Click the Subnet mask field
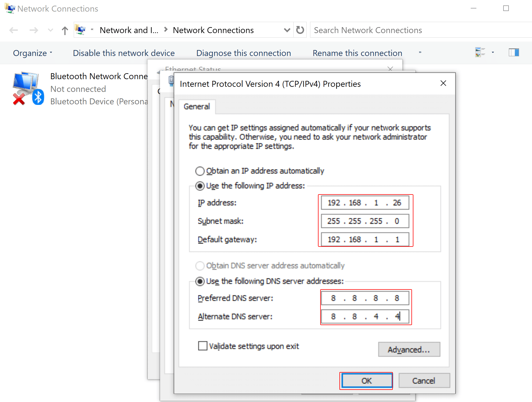The width and height of the screenshot is (532, 402). 365,221
